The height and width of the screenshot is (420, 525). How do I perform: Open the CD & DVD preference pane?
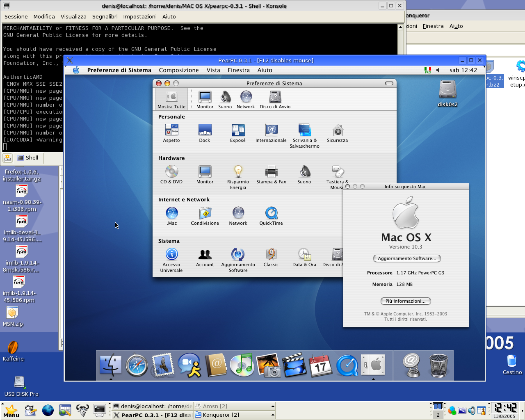pyautogui.click(x=171, y=175)
